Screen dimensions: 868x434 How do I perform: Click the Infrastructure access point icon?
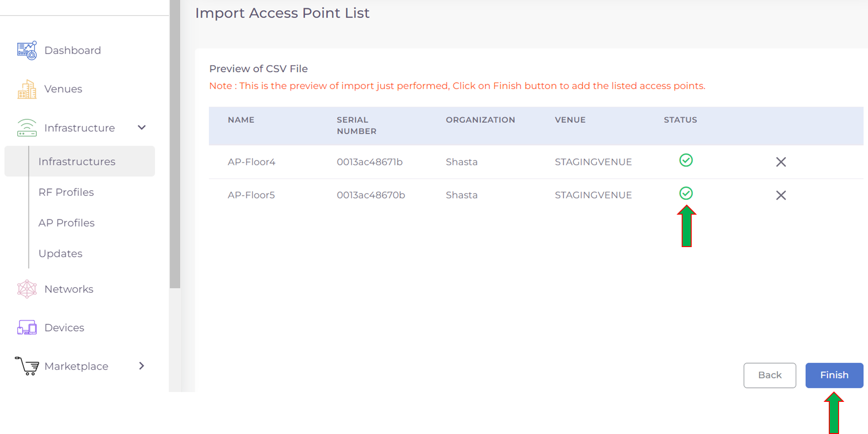pos(27,128)
